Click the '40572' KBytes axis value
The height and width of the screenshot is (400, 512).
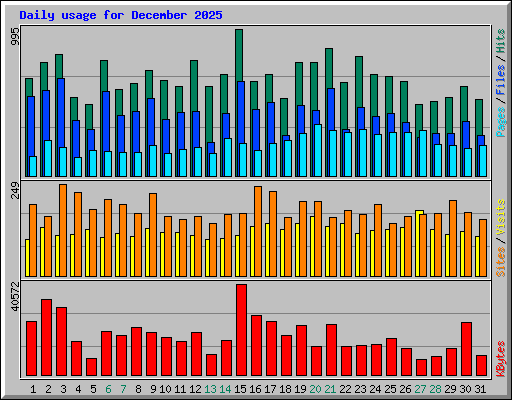[15, 296]
